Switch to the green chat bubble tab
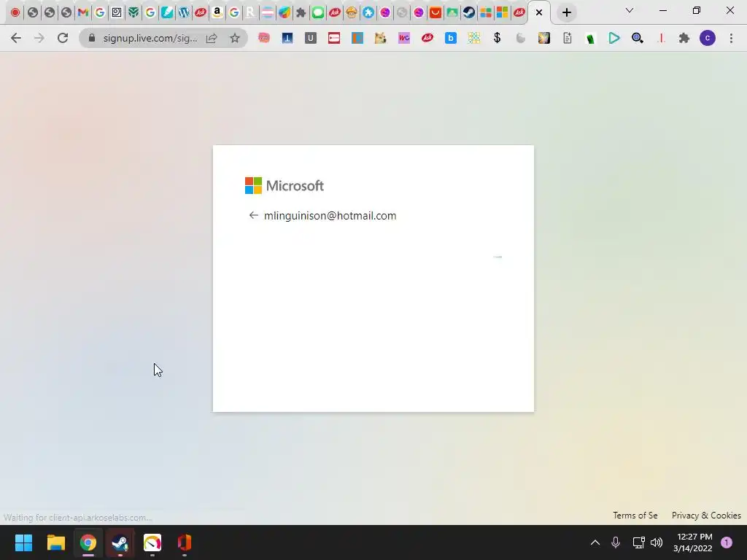 click(x=318, y=12)
